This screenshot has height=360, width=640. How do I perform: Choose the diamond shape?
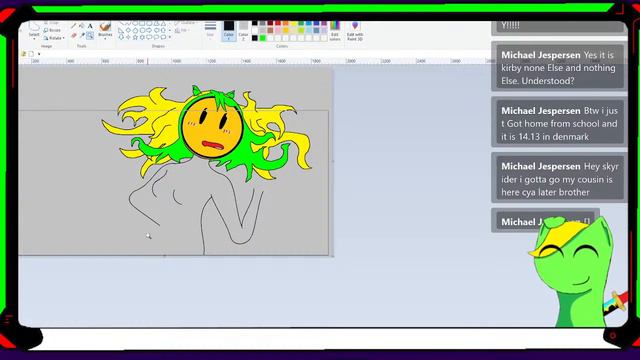coord(128,30)
